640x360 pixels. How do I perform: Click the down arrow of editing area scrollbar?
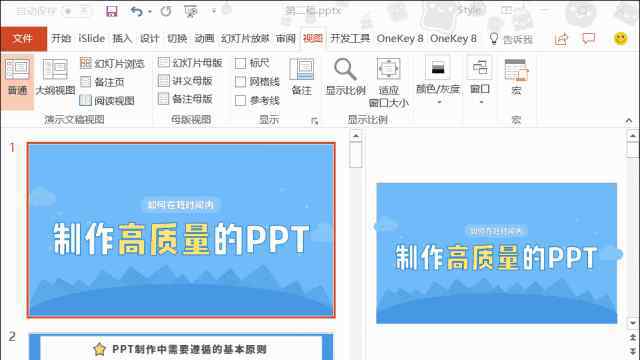(633, 323)
